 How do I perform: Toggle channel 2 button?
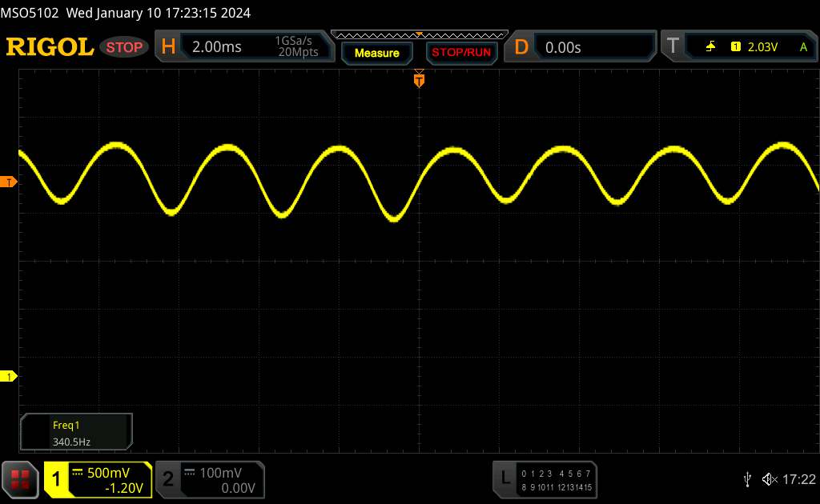point(168,479)
